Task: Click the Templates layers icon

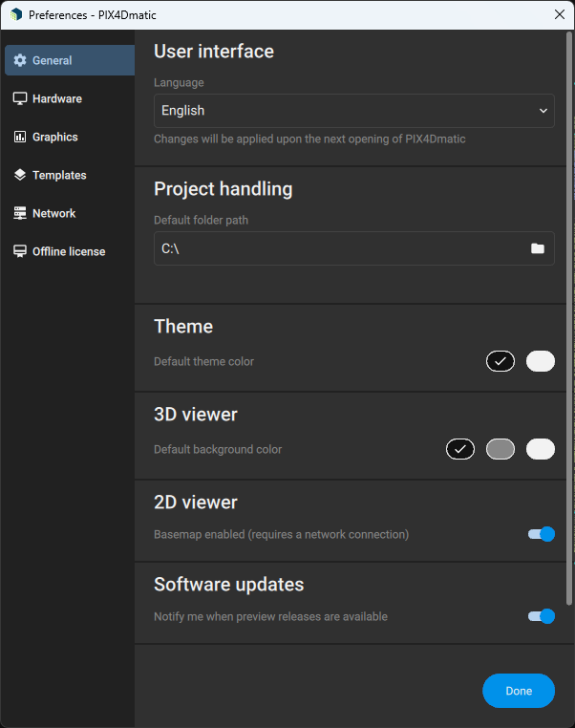Action: pos(20,175)
